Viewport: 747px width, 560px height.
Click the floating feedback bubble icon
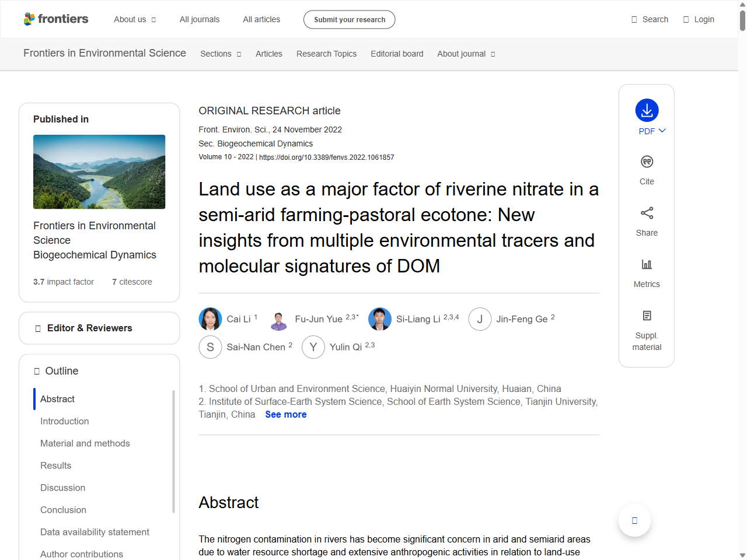click(x=634, y=520)
